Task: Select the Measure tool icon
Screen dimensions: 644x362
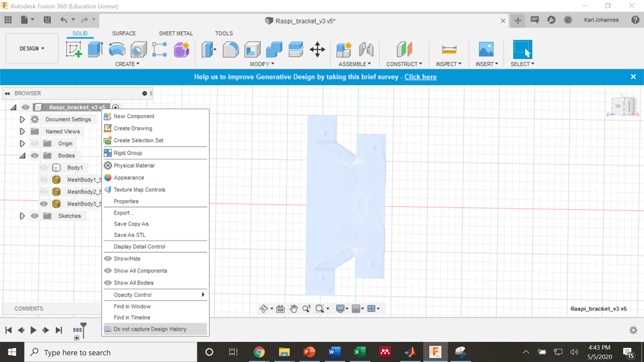Action: (449, 50)
